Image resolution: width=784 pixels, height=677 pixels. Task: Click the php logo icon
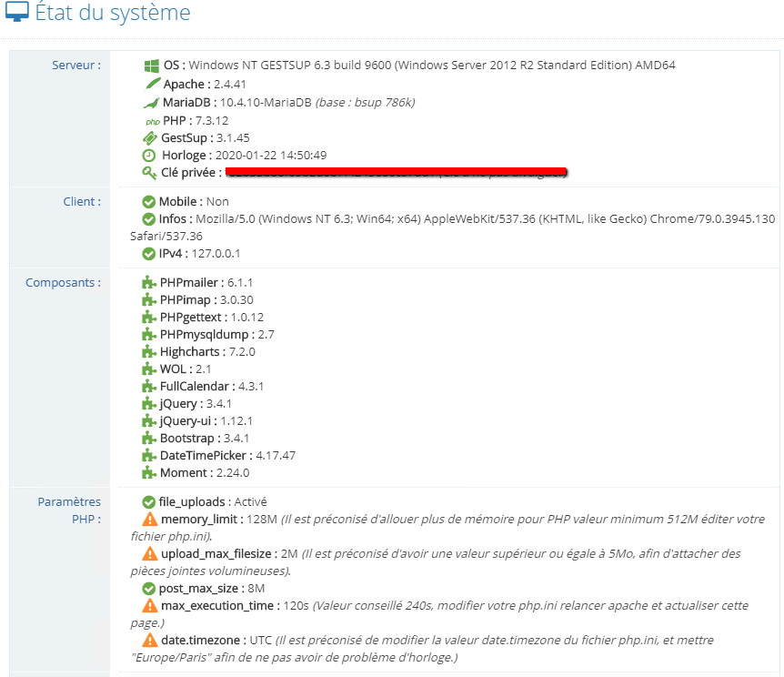coord(153,122)
